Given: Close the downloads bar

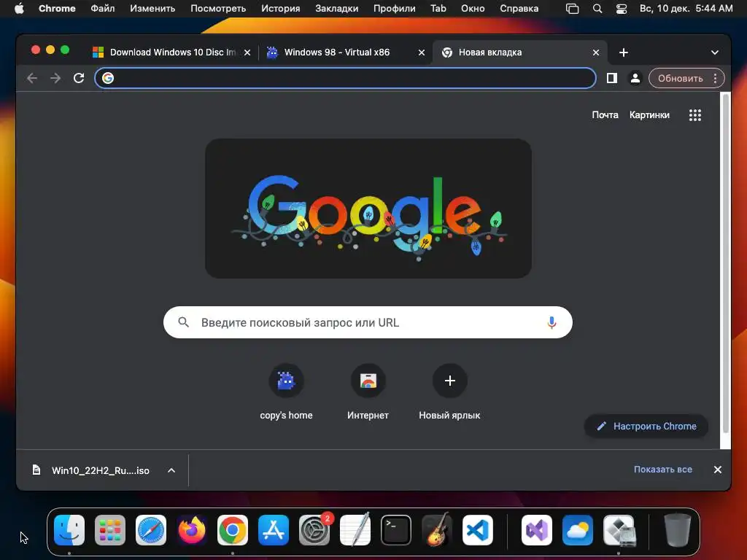Looking at the screenshot, I should (718, 470).
